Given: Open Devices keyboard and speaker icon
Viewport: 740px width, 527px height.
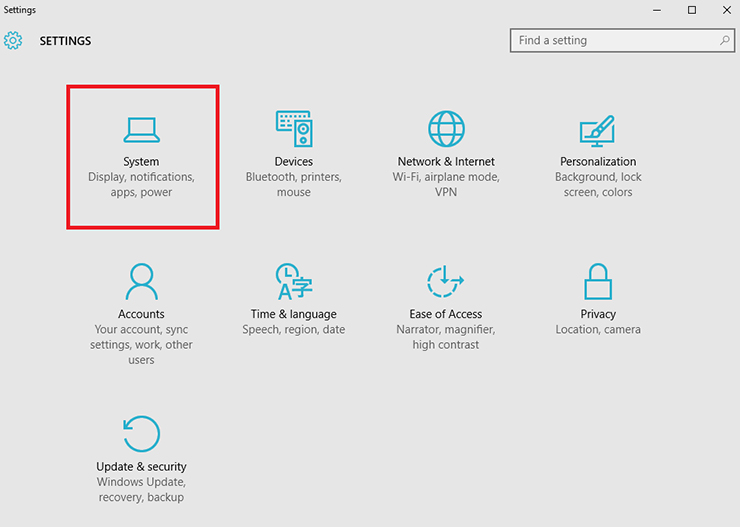Looking at the screenshot, I should click(x=294, y=128).
